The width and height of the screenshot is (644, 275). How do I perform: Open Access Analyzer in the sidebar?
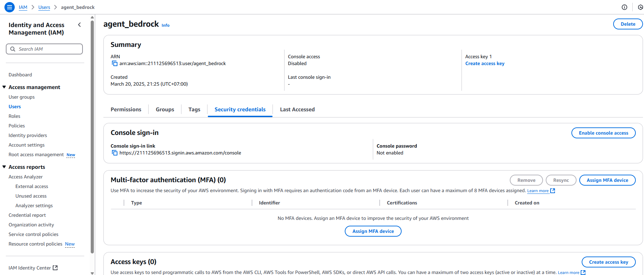[x=26, y=177]
